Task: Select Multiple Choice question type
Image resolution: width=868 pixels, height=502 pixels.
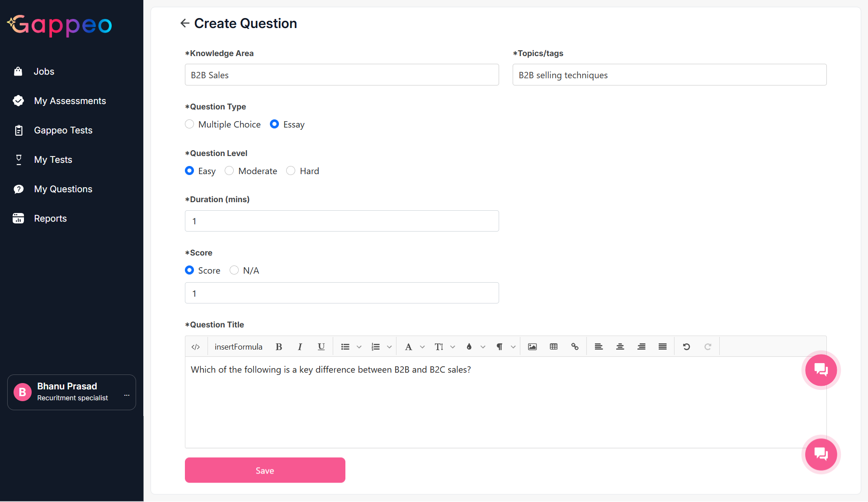Action: (189, 124)
